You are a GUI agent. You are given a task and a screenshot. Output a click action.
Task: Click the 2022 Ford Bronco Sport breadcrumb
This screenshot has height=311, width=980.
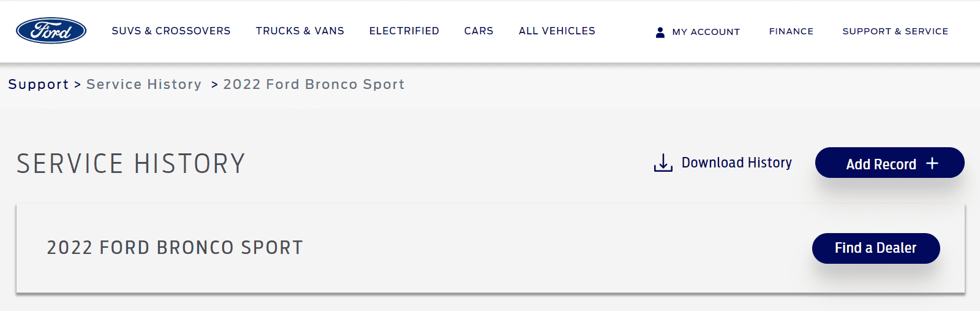tap(314, 84)
